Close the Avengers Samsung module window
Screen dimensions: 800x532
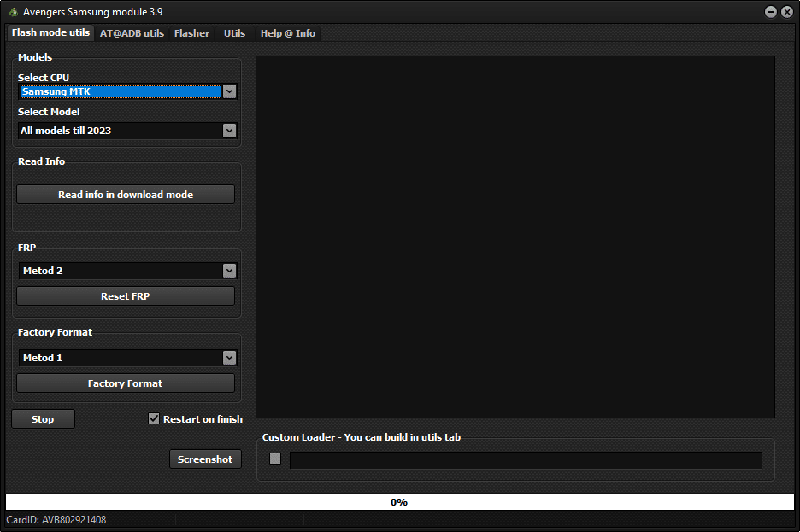pos(786,12)
